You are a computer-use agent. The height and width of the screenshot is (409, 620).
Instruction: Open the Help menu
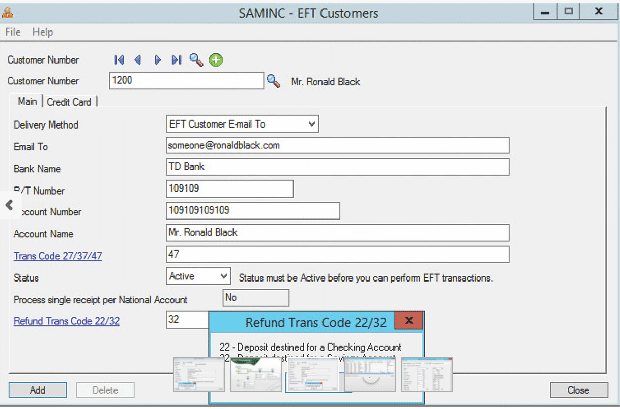click(43, 32)
